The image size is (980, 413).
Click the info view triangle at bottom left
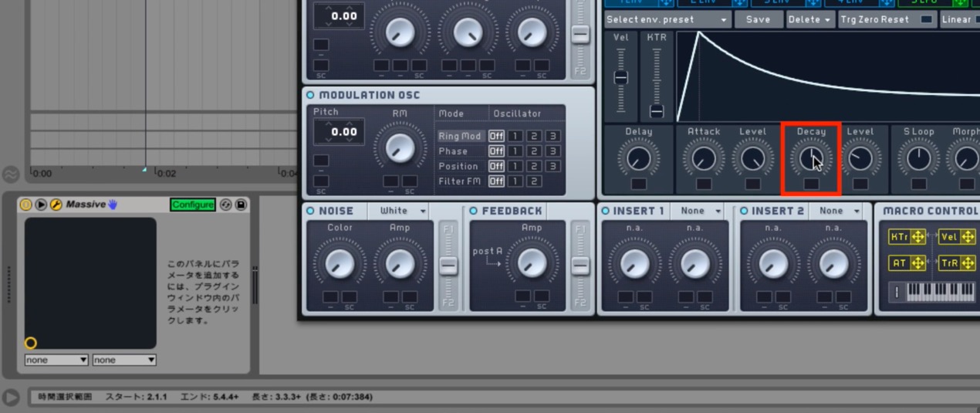point(10,397)
